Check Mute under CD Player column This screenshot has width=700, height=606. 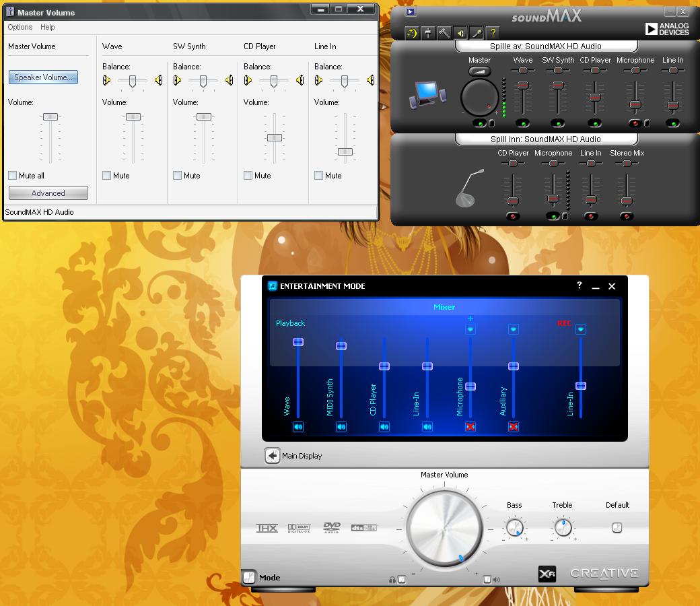point(248,176)
